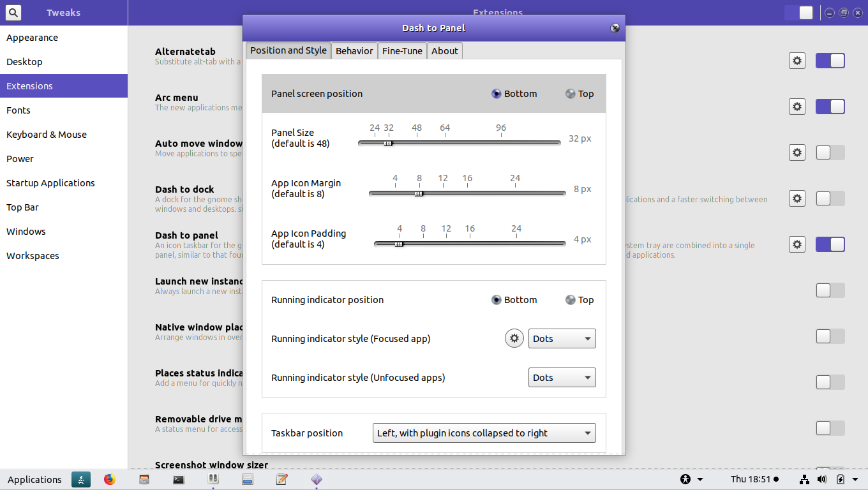Select Fonts in Tweaks sidebar
Viewport: 868px width, 490px height.
pyautogui.click(x=64, y=110)
